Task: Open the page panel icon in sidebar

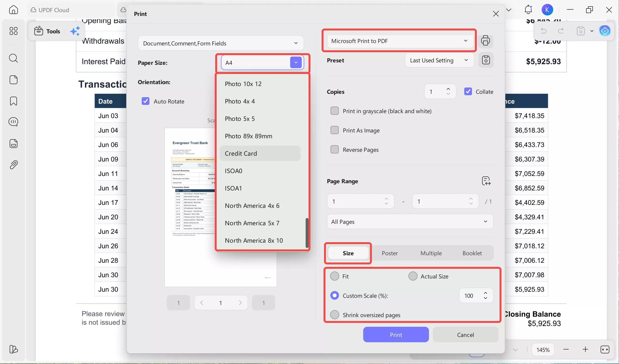Action: (14, 80)
